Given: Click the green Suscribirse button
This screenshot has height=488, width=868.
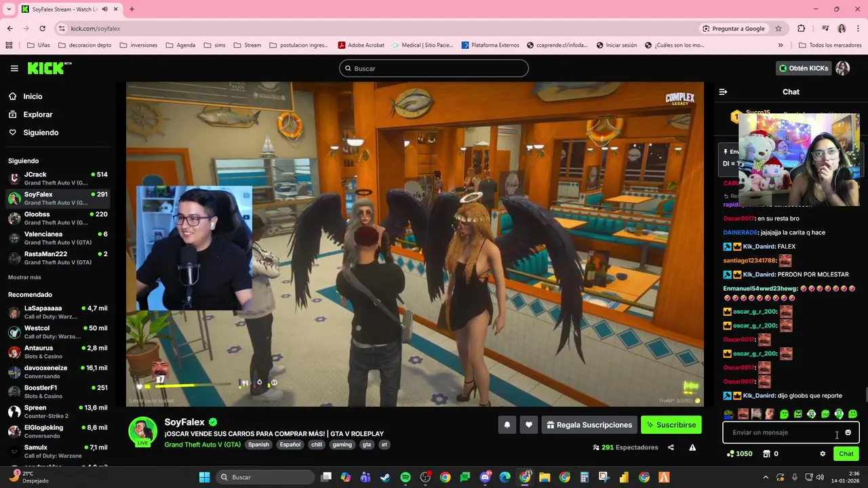Looking at the screenshot, I should [x=671, y=425].
